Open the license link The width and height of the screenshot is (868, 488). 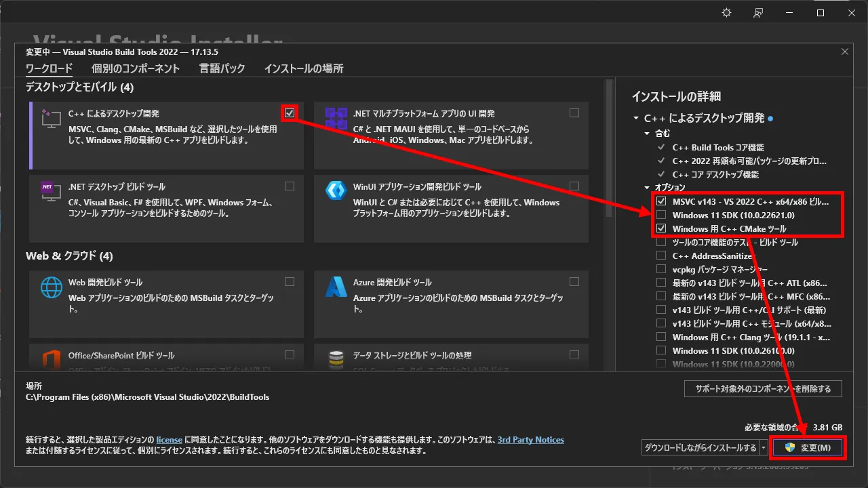point(170,440)
